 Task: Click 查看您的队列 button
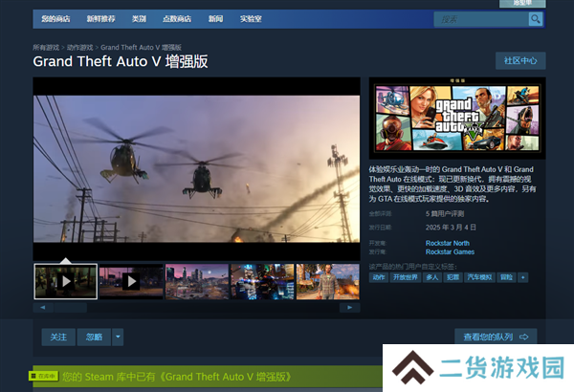coord(496,337)
